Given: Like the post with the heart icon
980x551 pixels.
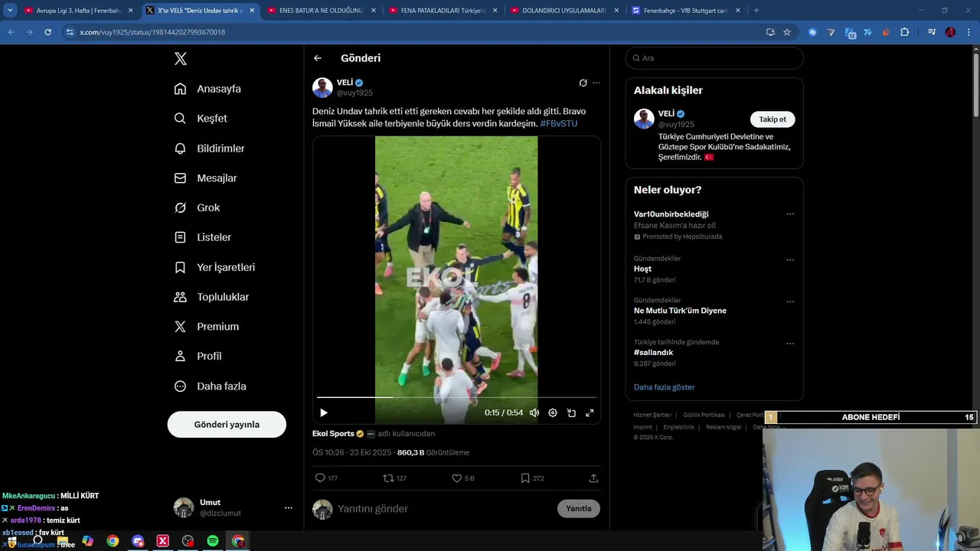Looking at the screenshot, I should point(456,478).
